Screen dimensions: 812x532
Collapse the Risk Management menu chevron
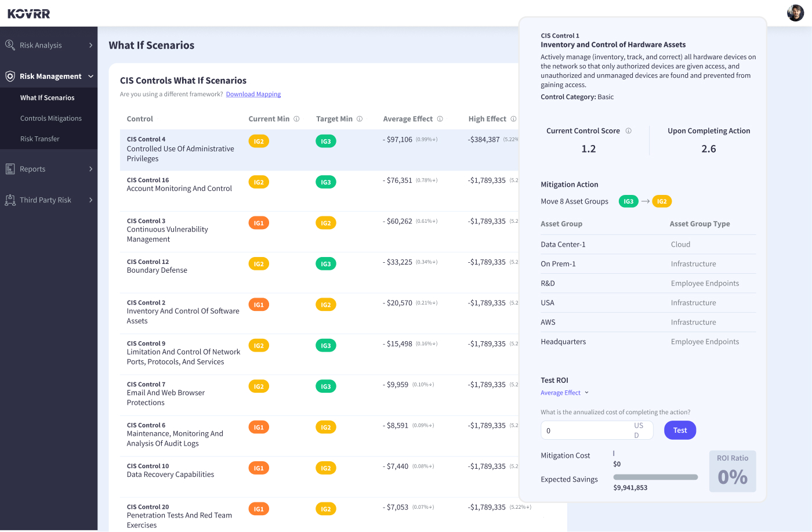click(90, 76)
